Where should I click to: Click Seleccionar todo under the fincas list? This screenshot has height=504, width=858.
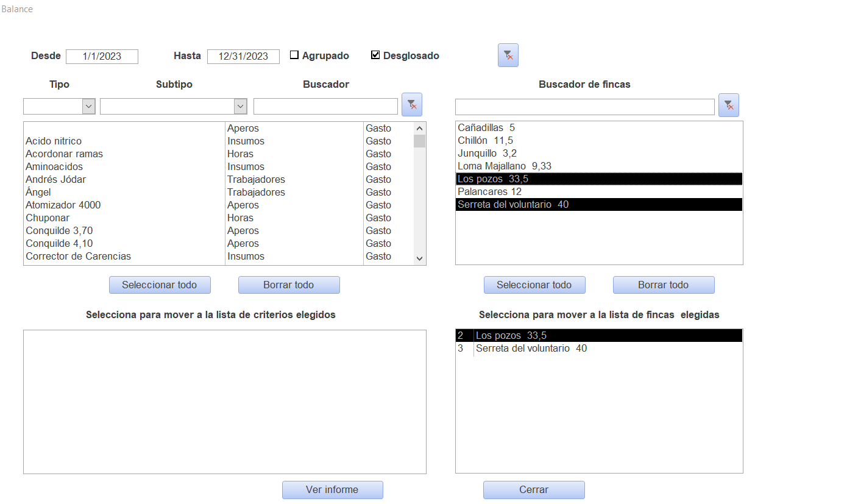tap(534, 285)
